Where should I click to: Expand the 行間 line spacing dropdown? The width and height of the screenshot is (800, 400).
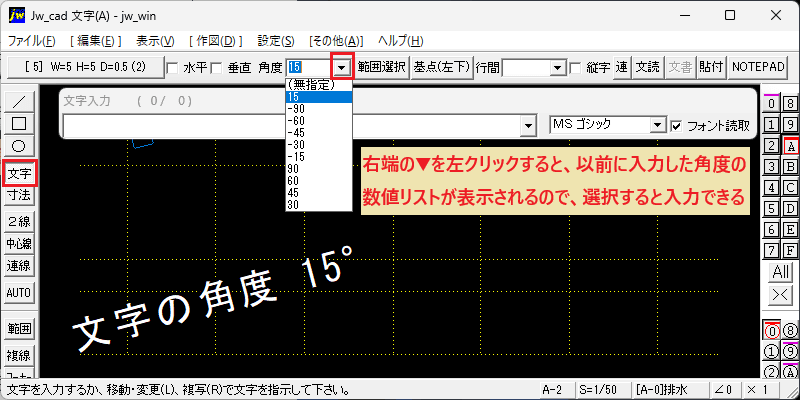click(557, 68)
